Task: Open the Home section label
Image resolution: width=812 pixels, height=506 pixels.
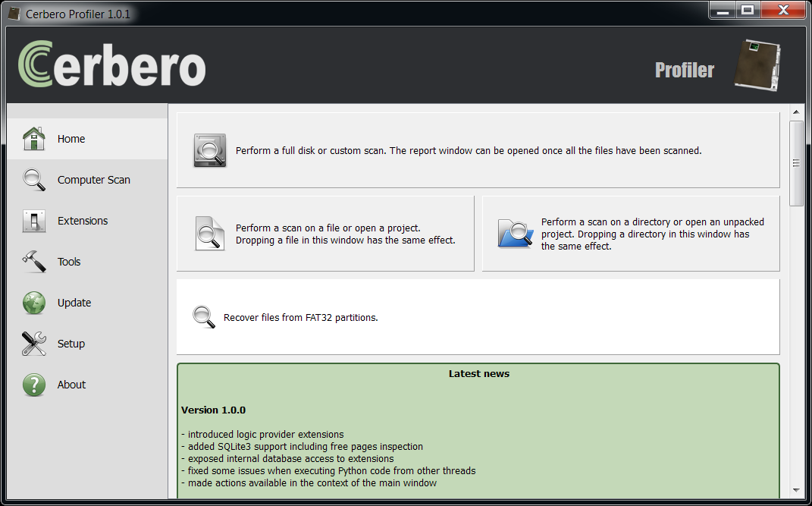Action: point(71,139)
